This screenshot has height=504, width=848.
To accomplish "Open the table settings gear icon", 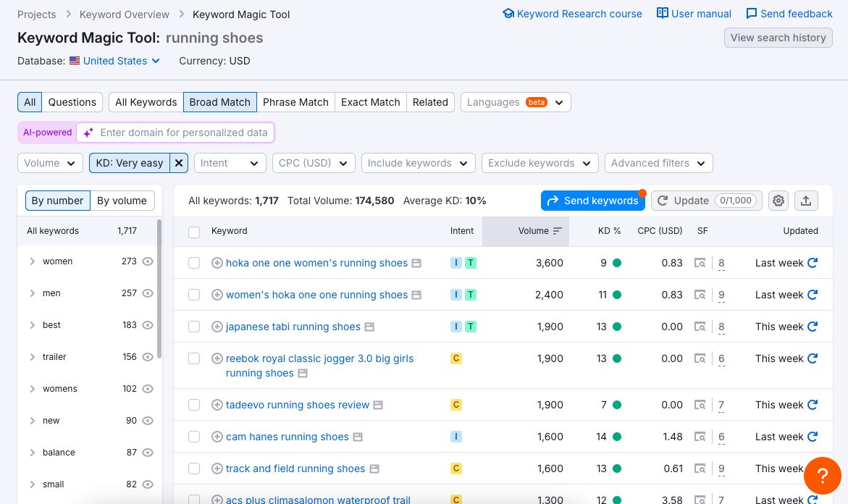I will pyautogui.click(x=778, y=201).
